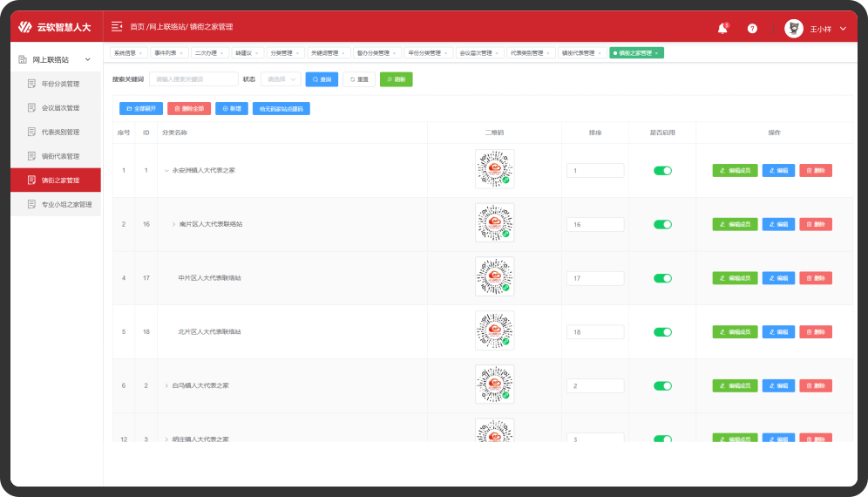Toggle 是否启用 for 永安洲镇人大代表之家
Image resolution: width=868 pixels, height=497 pixels.
(662, 171)
